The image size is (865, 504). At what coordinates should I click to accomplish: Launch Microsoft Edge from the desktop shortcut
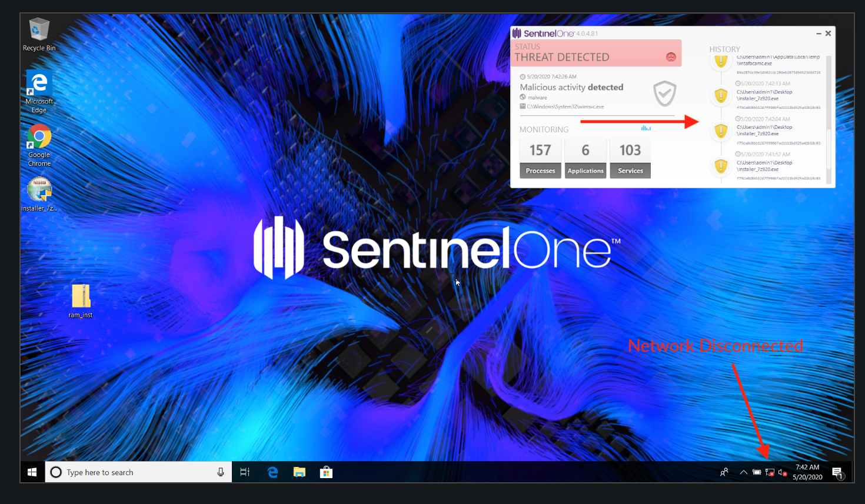click(39, 91)
